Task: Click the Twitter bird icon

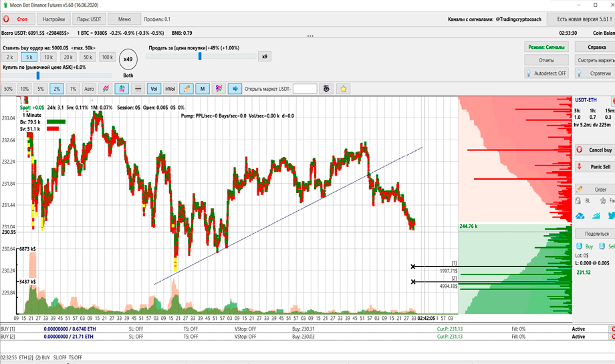Action: pyautogui.click(x=611, y=215)
